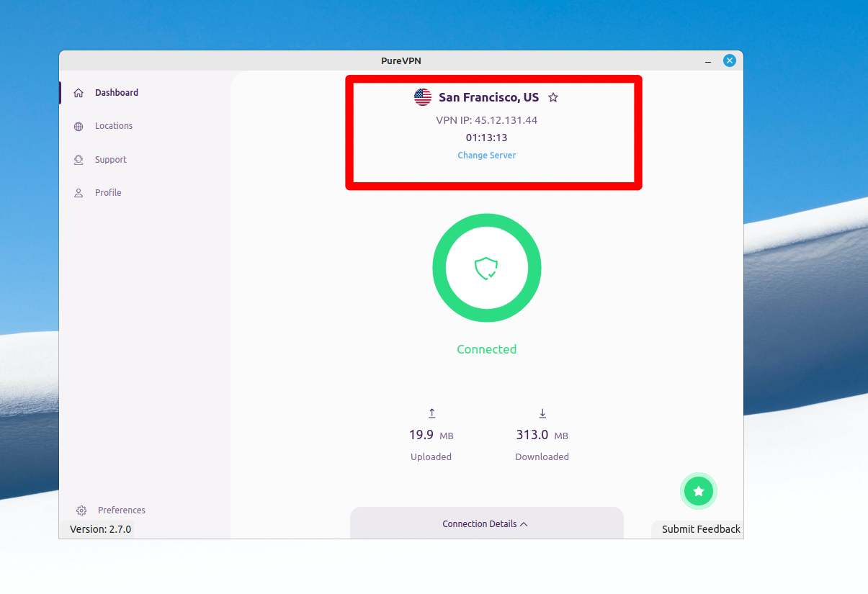The width and height of the screenshot is (868, 594).
Task: Click the green star floating button
Action: point(699,491)
